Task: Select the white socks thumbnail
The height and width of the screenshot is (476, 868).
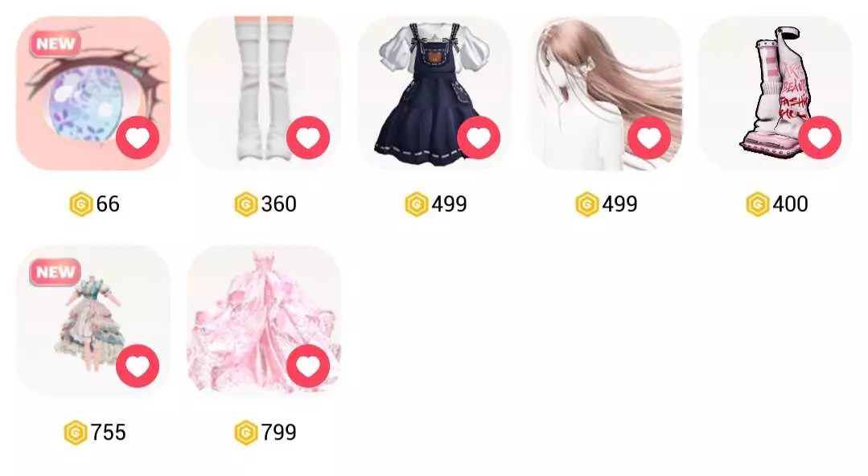Action: pos(264,93)
